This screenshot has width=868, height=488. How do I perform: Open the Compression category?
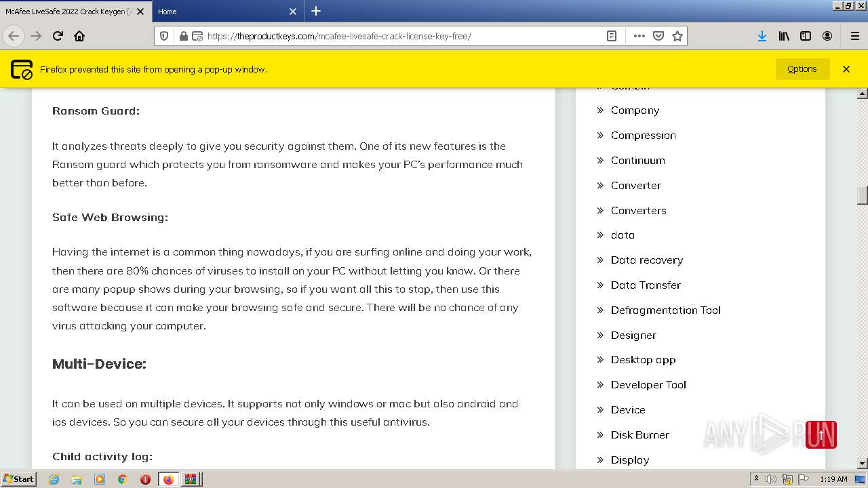click(x=643, y=136)
